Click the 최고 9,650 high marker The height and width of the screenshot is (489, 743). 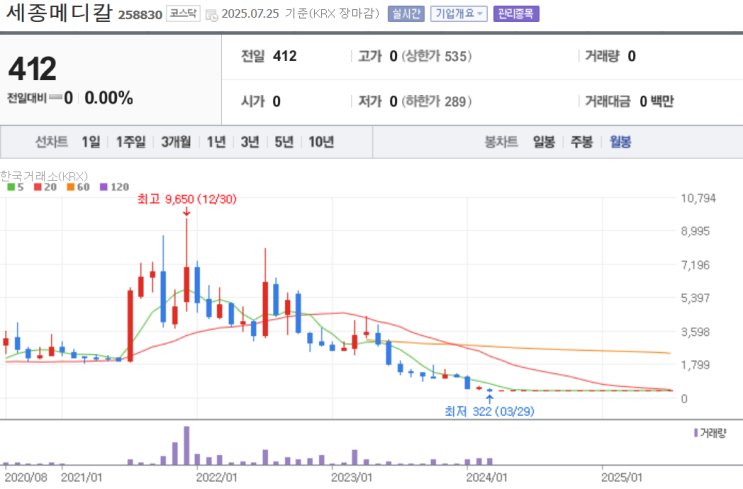point(187,199)
